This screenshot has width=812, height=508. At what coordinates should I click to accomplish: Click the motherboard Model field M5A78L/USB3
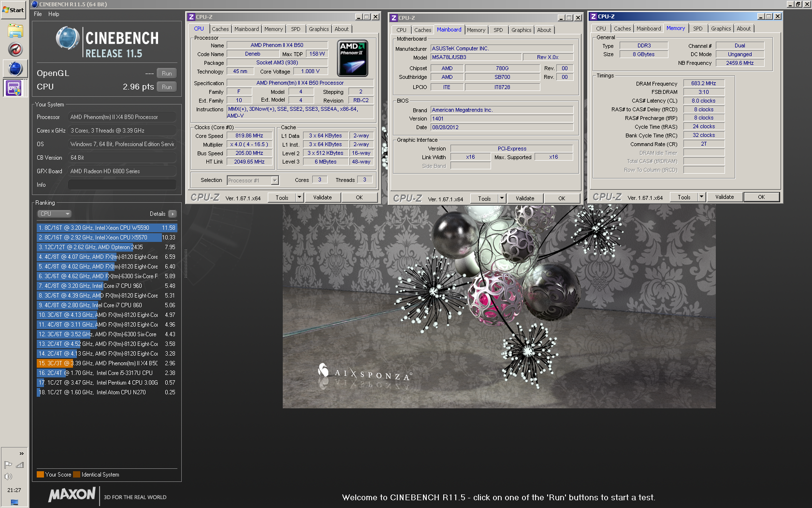[476, 57]
